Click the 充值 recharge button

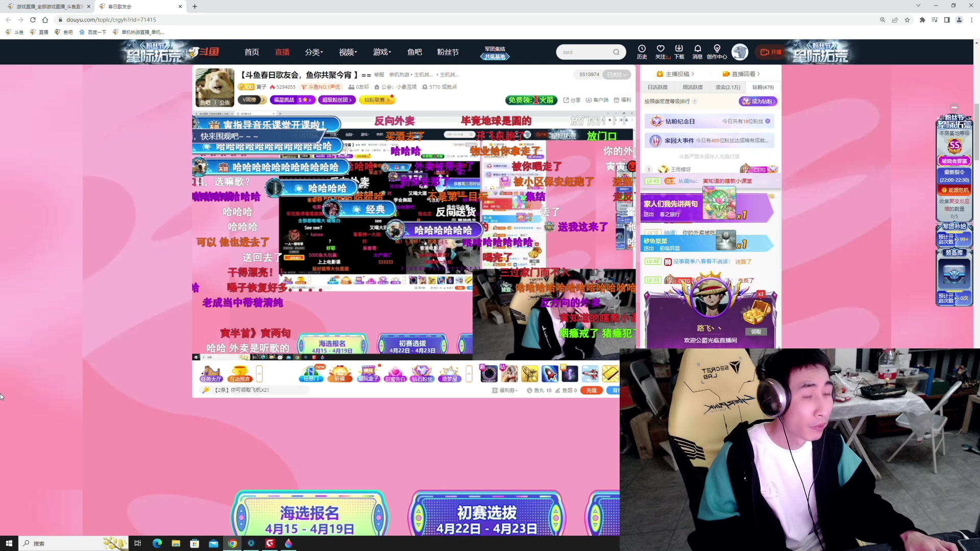(591, 390)
